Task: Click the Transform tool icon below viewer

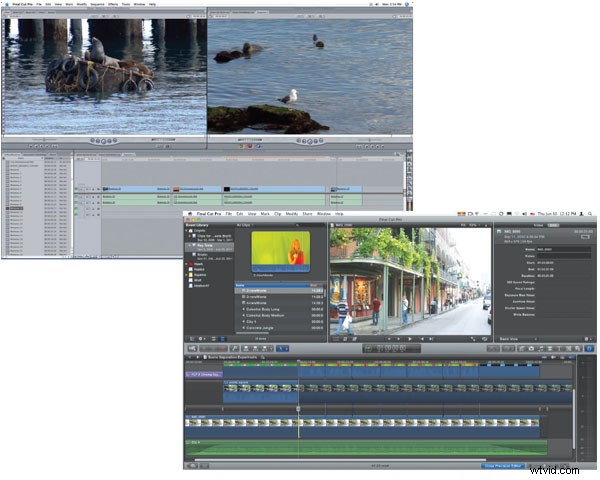Action: point(336,339)
